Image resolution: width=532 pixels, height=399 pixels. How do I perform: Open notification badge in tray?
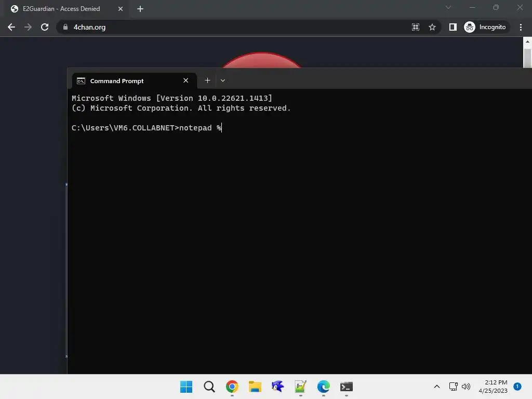(x=517, y=386)
